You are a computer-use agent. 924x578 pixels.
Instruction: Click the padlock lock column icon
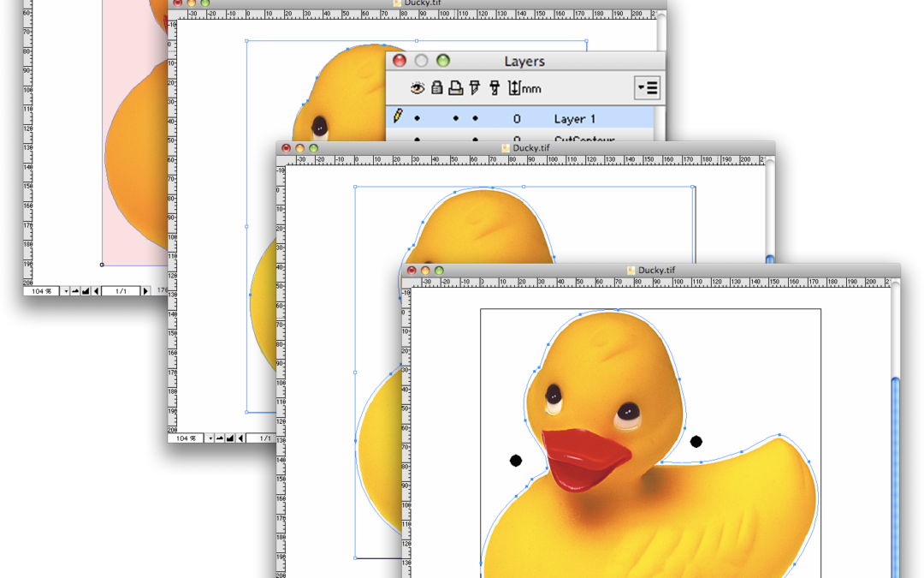(x=436, y=87)
